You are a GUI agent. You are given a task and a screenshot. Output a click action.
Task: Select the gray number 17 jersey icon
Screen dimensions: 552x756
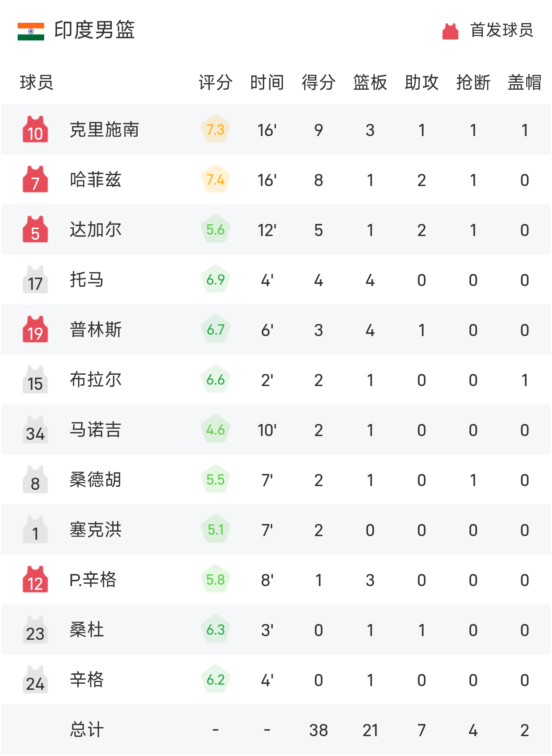tap(35, 280)
